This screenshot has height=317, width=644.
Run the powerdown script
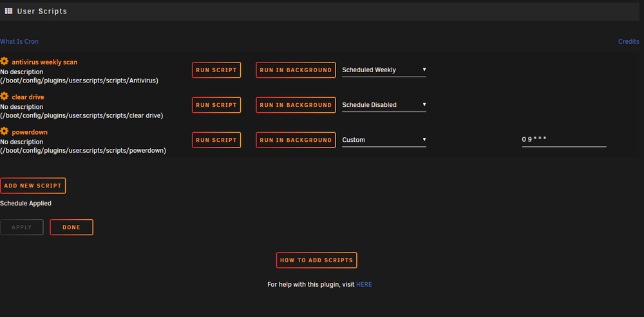click(216, 140)
